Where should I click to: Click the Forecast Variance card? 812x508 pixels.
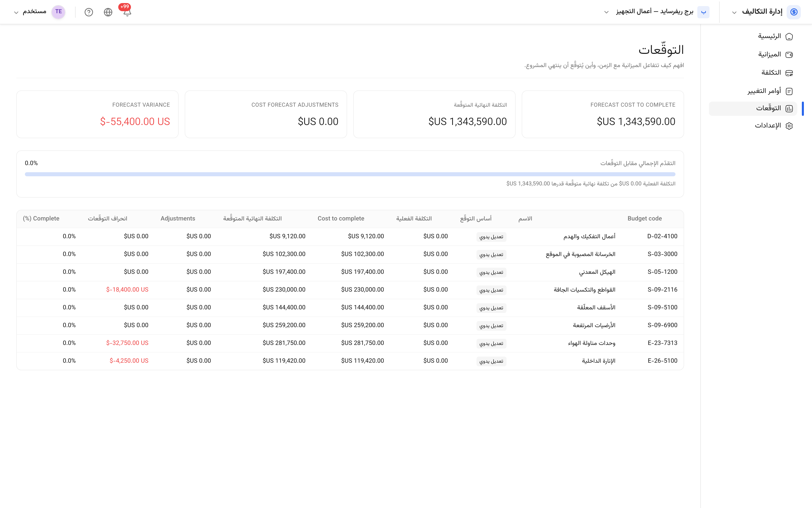(x=97, y=114)
